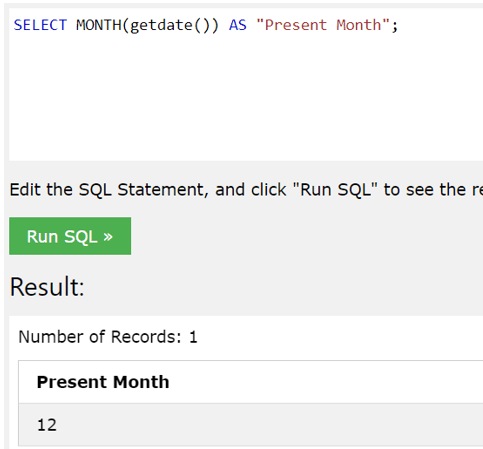Image resolution: width=483 pixels, height=449 pixels.
Task: Click the Result: heading
Action: click(47, 287)
